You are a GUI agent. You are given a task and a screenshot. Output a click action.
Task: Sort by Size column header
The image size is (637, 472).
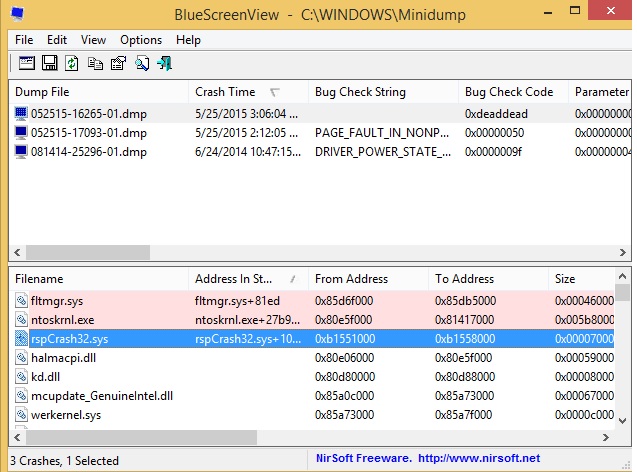(x=581, y=279)
